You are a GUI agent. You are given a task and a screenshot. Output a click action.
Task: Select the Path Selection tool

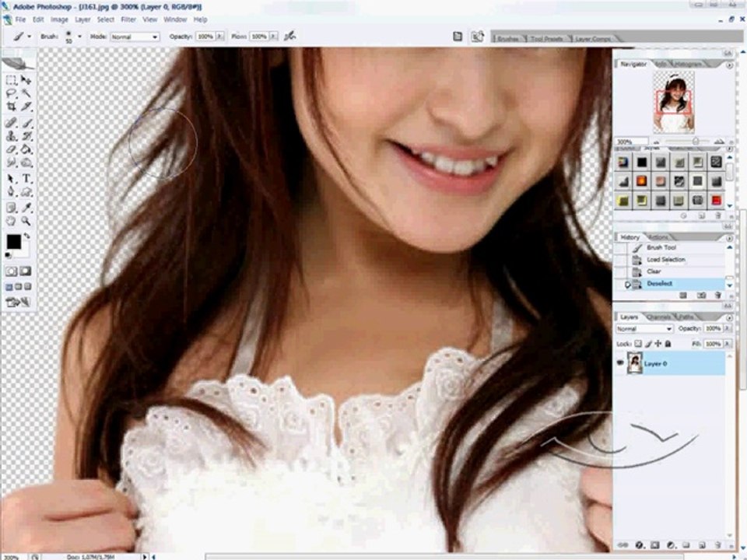[11, 179]
